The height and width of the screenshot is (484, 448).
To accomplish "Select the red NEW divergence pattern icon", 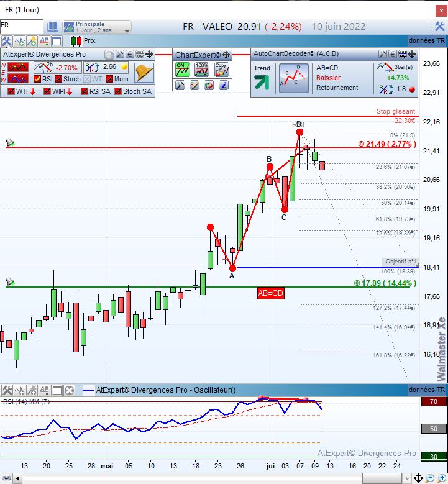I will (17, 67).
